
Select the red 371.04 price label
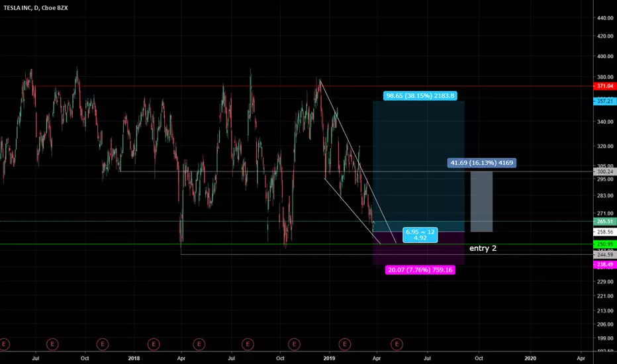coord(605,86)
